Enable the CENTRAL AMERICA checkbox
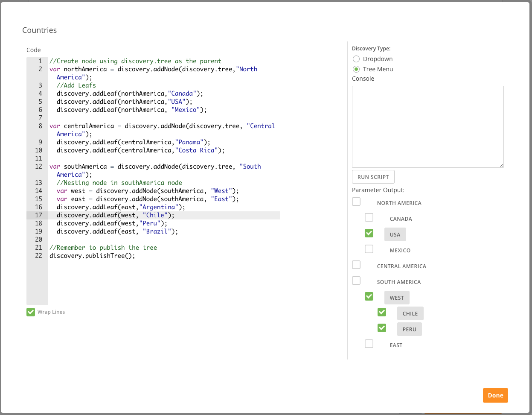Image resolution: width=532 pixels, height=415 pixels. coord(356,265)
